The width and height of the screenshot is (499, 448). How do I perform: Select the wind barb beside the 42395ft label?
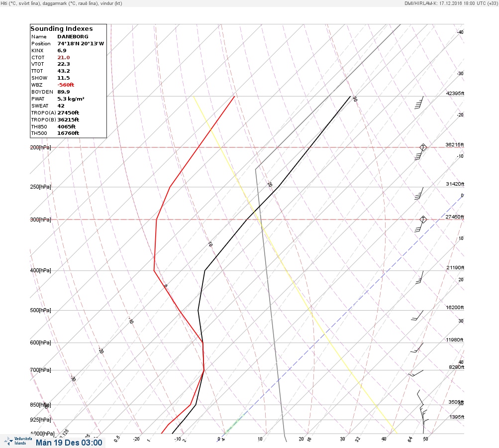pos(419,103)
